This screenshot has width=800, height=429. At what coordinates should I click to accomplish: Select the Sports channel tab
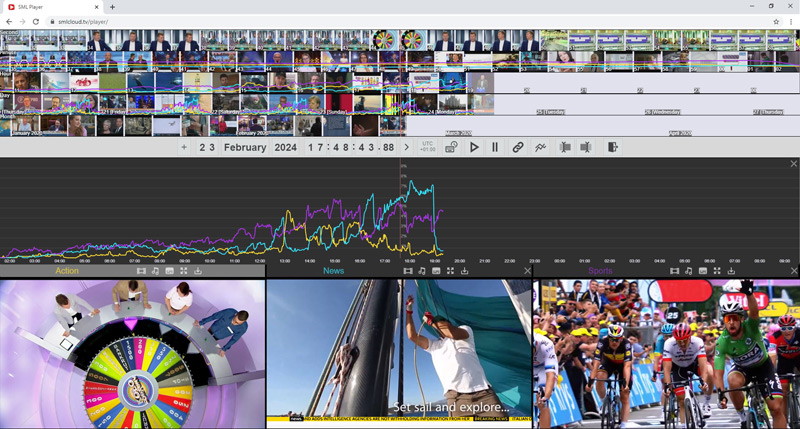600,271
